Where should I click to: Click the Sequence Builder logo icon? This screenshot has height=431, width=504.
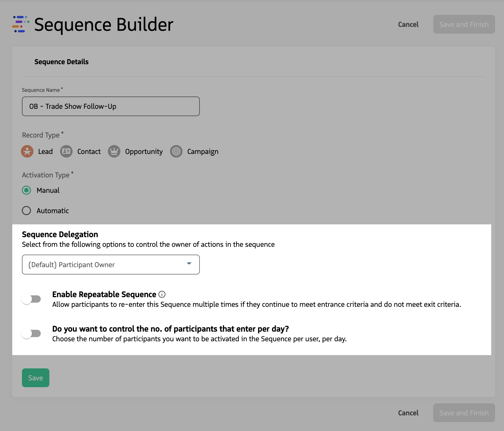[x=21, y=25]
